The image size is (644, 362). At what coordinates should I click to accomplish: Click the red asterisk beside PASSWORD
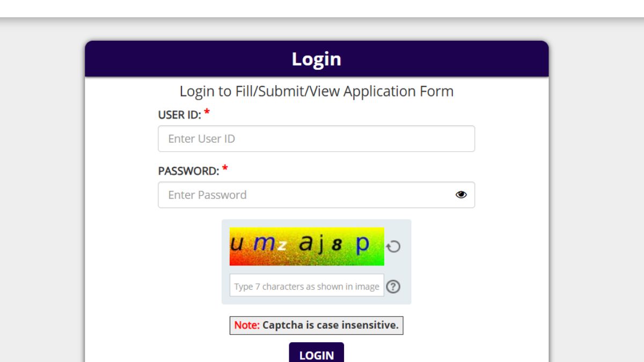click(225, 169)
